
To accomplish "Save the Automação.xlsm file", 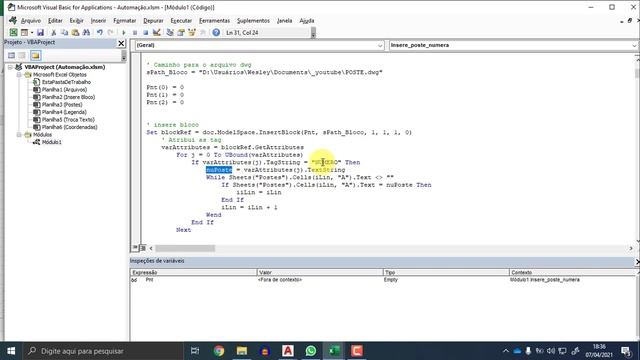I will click(x=40, y=32).
